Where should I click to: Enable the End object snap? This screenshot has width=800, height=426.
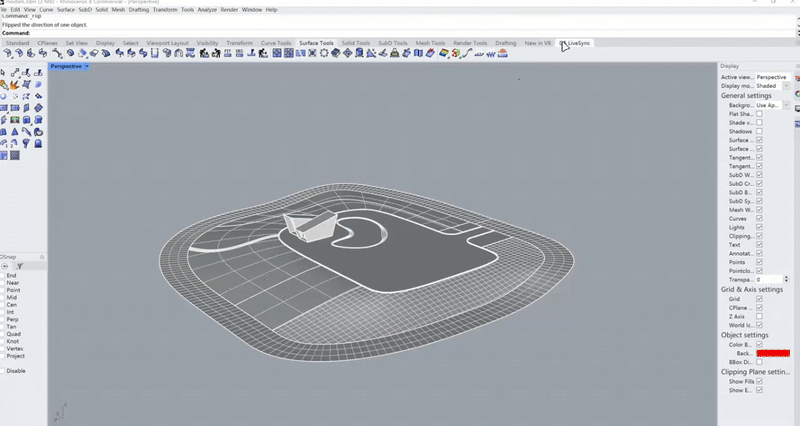[3, 275]
